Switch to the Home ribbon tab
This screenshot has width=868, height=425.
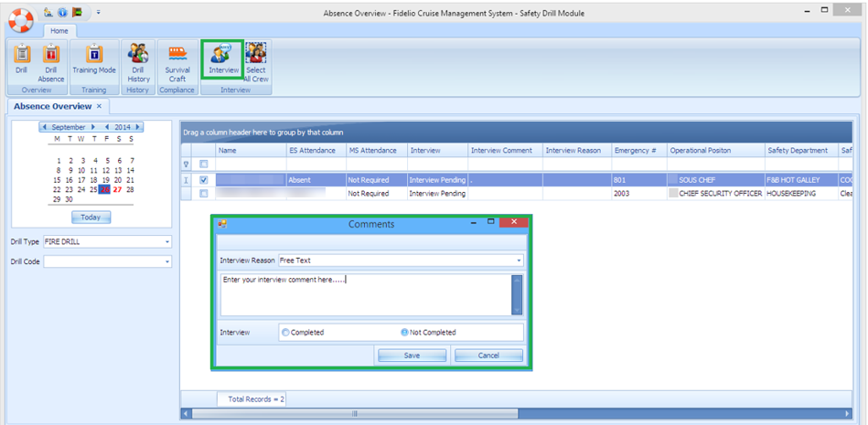[x=59, y=31]
